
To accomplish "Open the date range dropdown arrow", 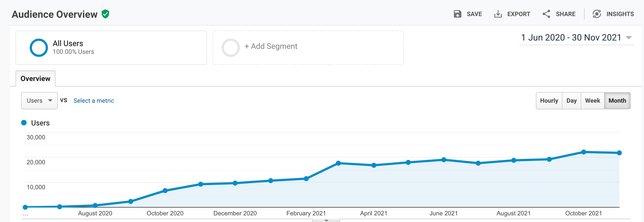I will coord(629,38).
